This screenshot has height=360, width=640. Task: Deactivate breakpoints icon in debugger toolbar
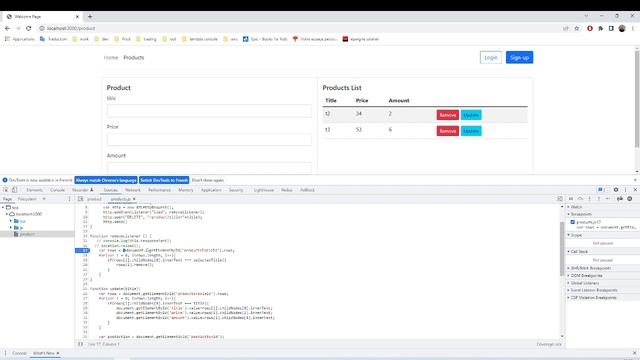(620, 199)
